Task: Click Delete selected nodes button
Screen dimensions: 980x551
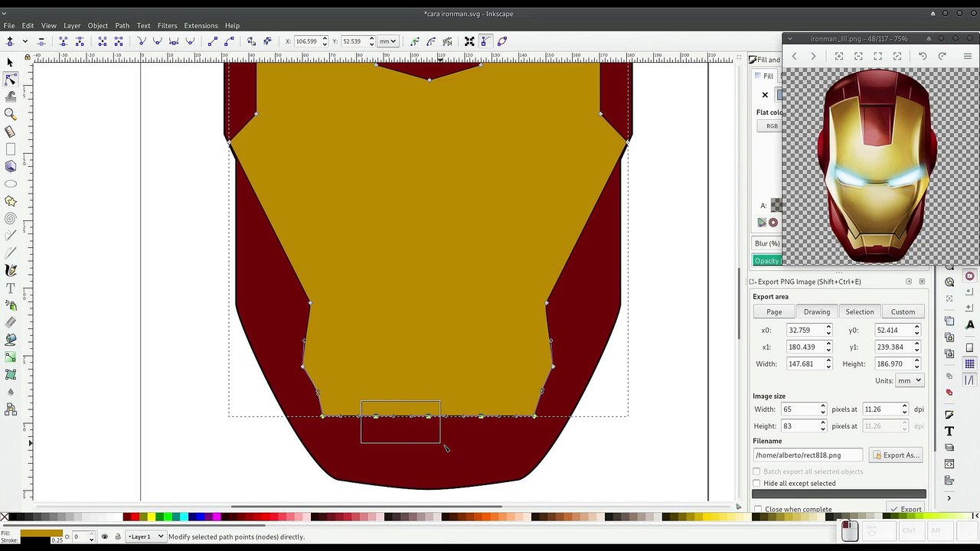Action: point(41,41)
